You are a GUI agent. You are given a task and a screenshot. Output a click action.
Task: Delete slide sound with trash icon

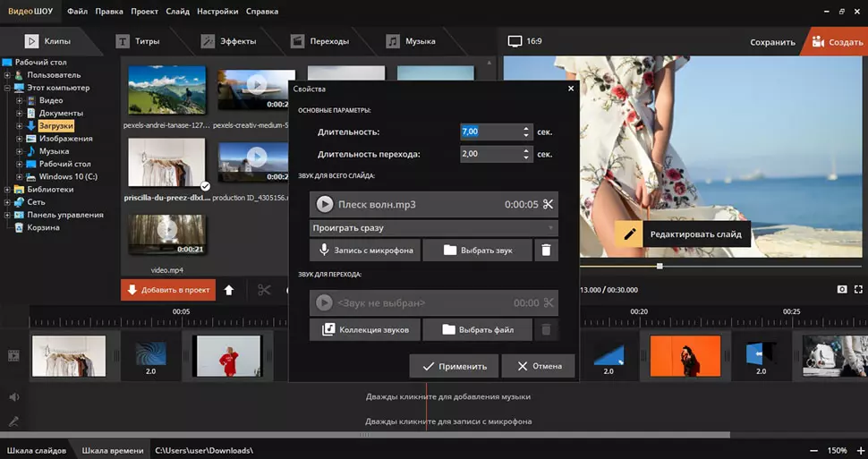tap(547, 251)
